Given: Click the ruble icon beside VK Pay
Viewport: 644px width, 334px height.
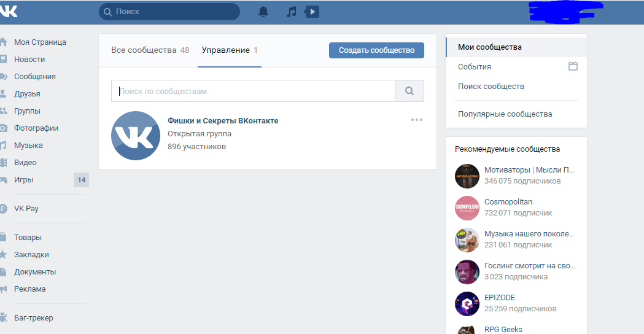Looking at the screenshot, I should [3, 209].
